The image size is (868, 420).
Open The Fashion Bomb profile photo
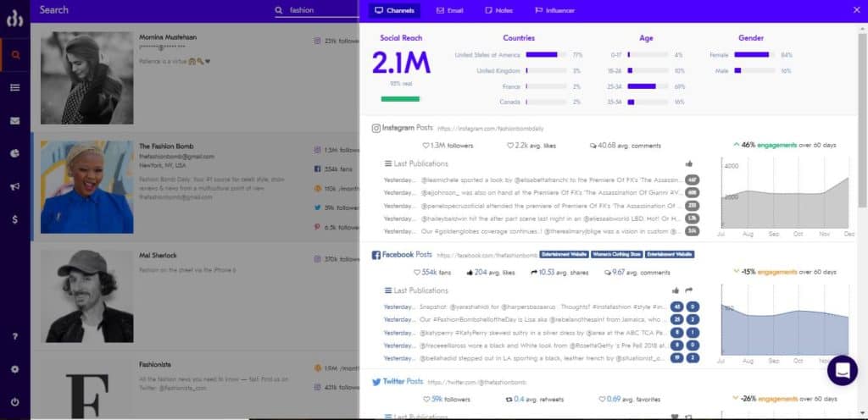coord(87,187)
